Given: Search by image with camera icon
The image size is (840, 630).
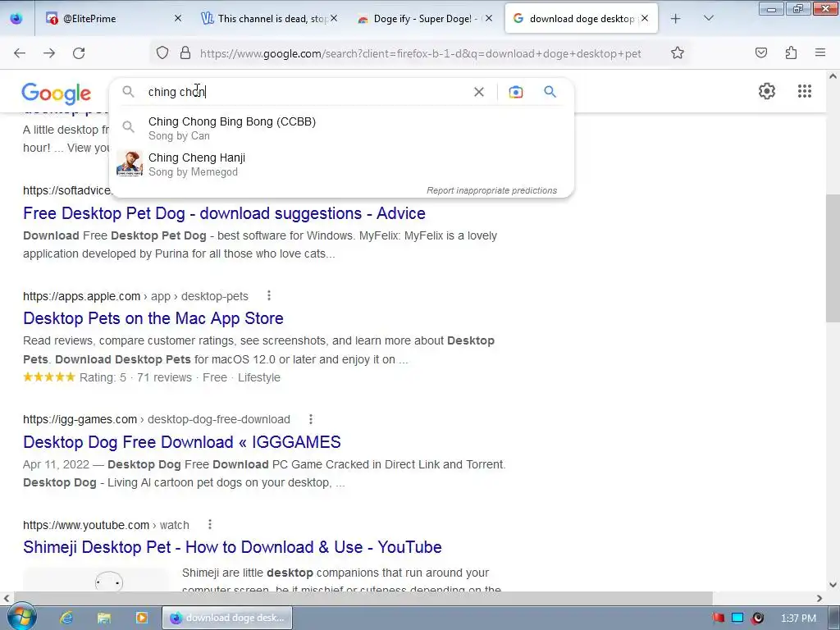Looking at the screenshot, I should (515, 92).
